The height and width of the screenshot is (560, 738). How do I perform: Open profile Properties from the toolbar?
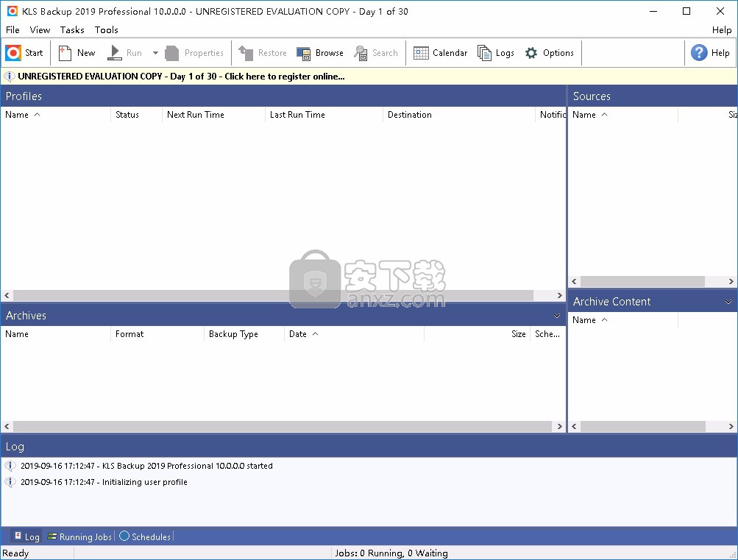tap(194, 53)
